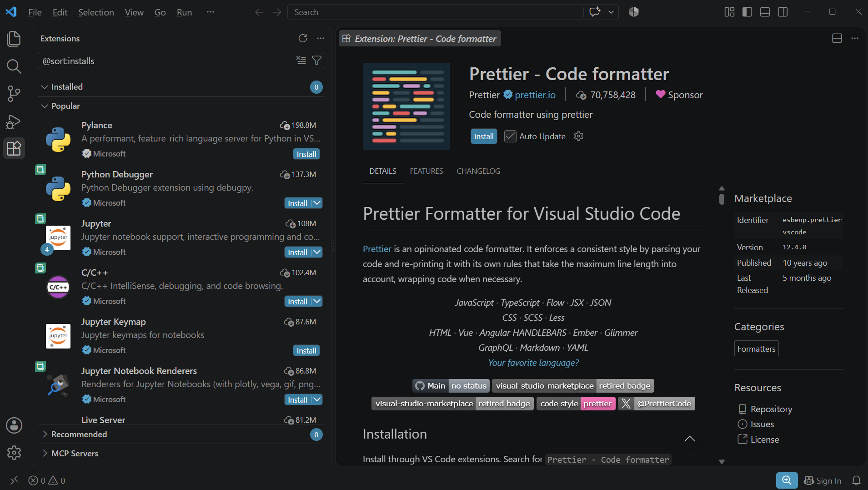Open the Repository resource link

click(x=771, y=409)
